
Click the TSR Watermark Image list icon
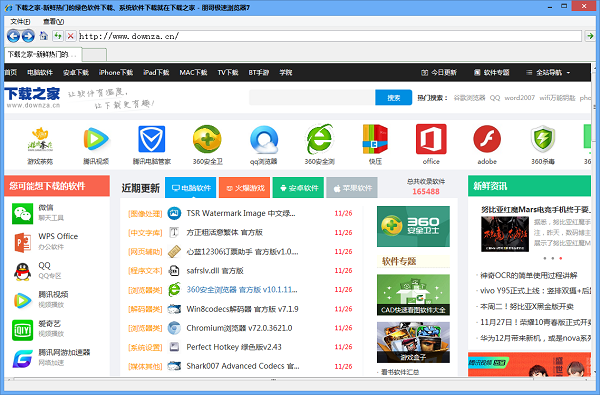pos(174,213)
